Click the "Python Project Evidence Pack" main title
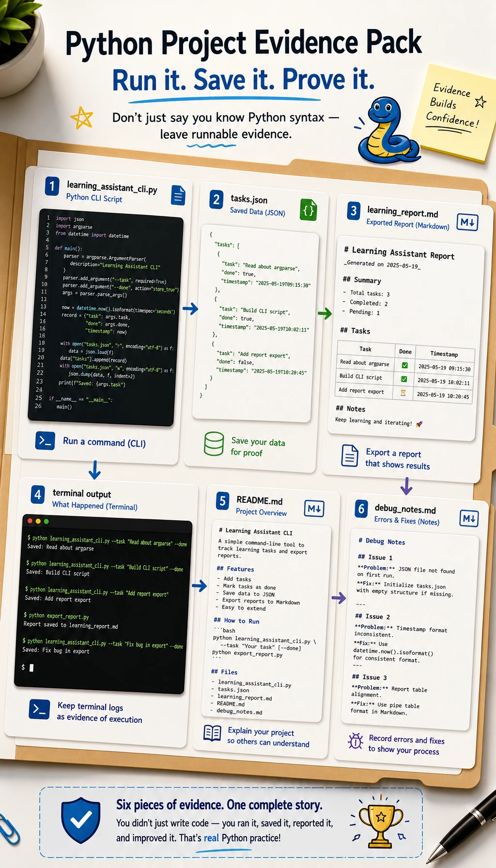Screen dimensions: 496x868 [244, 43]
